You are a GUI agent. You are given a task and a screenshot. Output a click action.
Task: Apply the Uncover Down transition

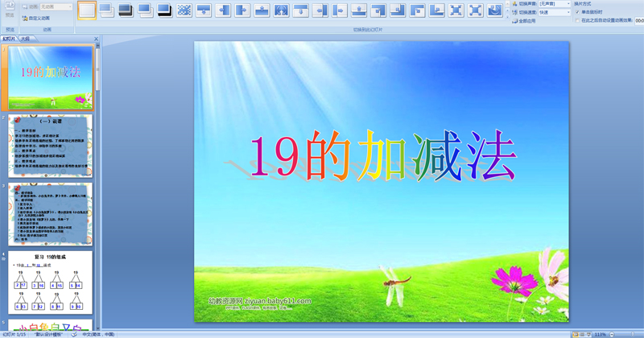[x=300, y=10]
